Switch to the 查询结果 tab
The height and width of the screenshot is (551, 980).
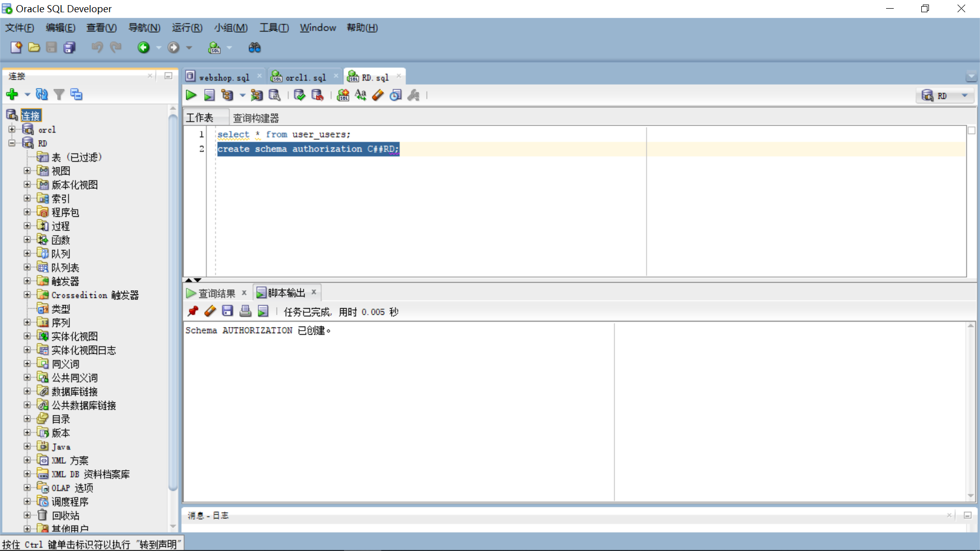tap(217, 293)
